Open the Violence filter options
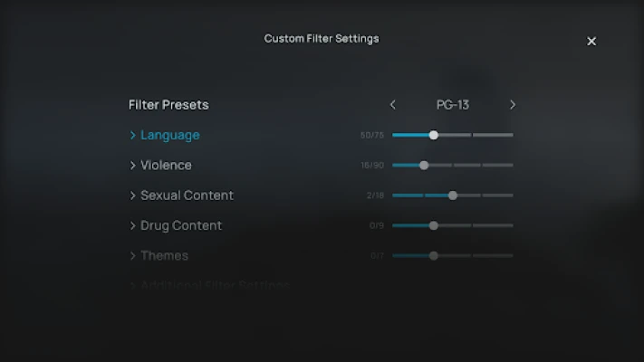The image size is (644, 362). tap(166, 165)
